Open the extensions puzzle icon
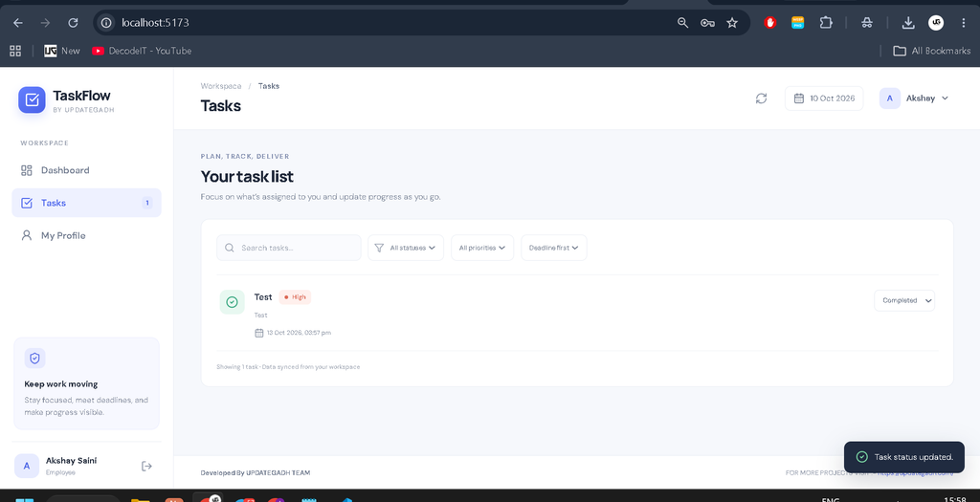Screen dimensions: 980x502 (x=826, y=23)
